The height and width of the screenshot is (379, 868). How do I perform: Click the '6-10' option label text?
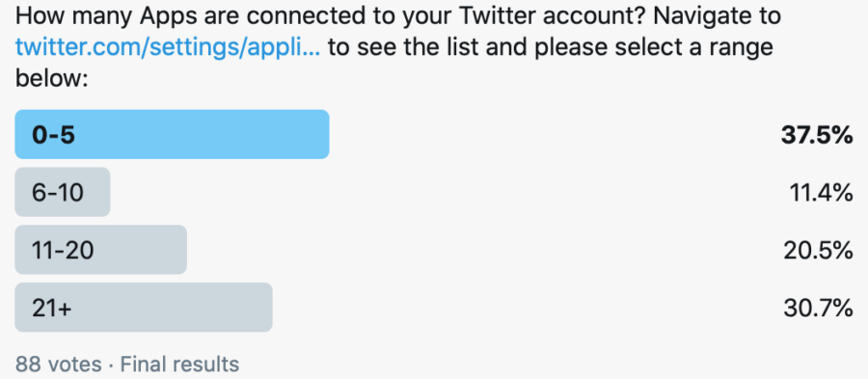coord(58,193)
